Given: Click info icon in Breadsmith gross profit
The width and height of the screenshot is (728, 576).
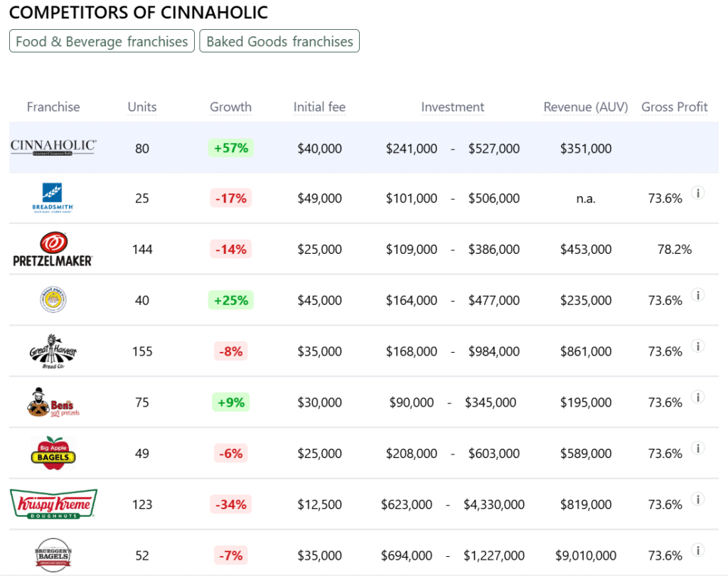Looking at the screenshot, I should 698,192.
